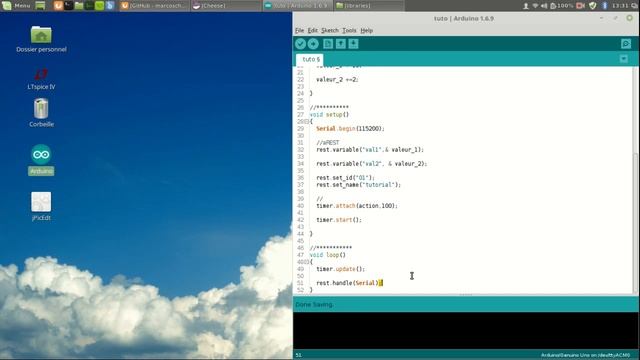This screenshot has width=640, height=360.
Task: Click the board and port info in status bar
Action: click(x=585, y=355)
